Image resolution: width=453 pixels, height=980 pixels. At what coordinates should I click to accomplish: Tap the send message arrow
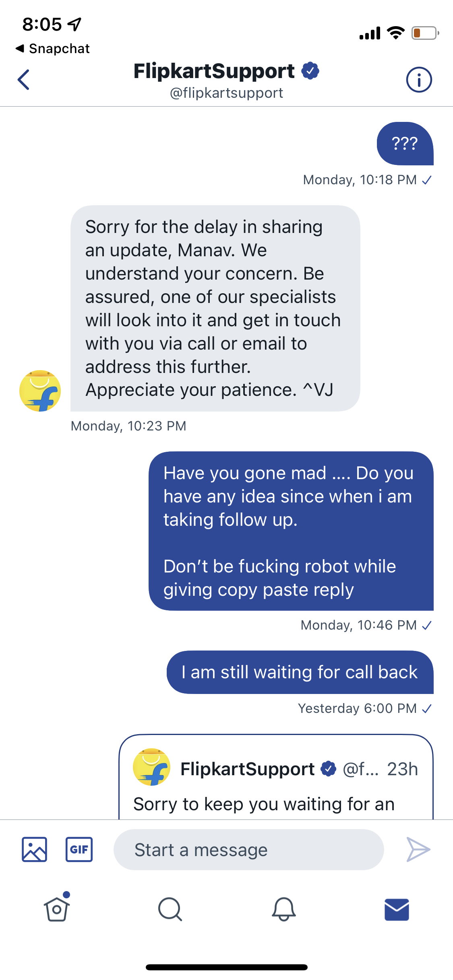(x=418, y=849)
